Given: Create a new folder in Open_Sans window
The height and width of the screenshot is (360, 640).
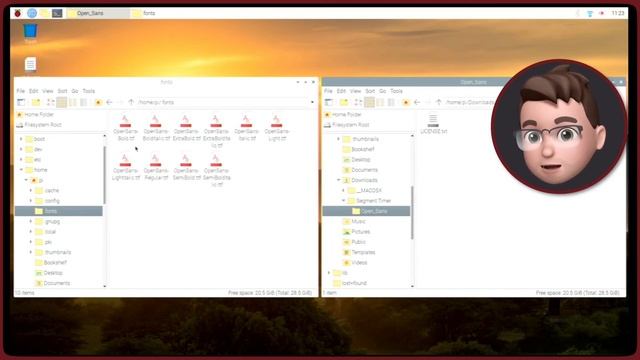Looking at the screenshot, I should (344, 102).
